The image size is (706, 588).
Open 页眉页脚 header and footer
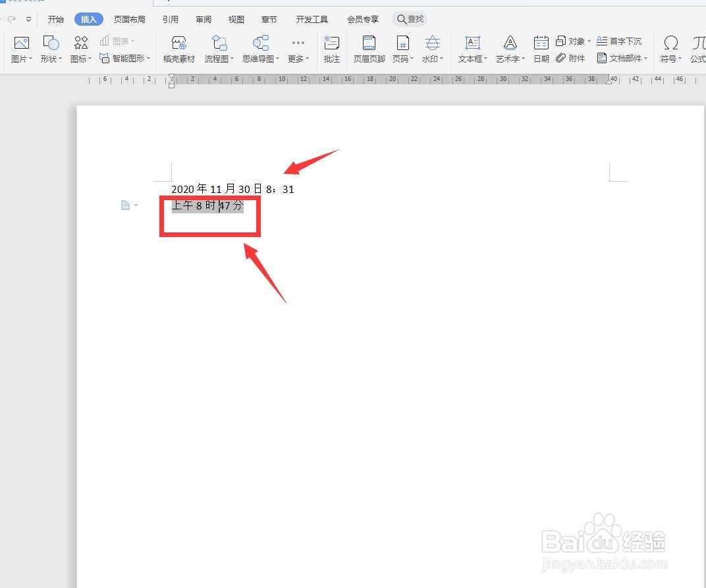click(369, 49)
